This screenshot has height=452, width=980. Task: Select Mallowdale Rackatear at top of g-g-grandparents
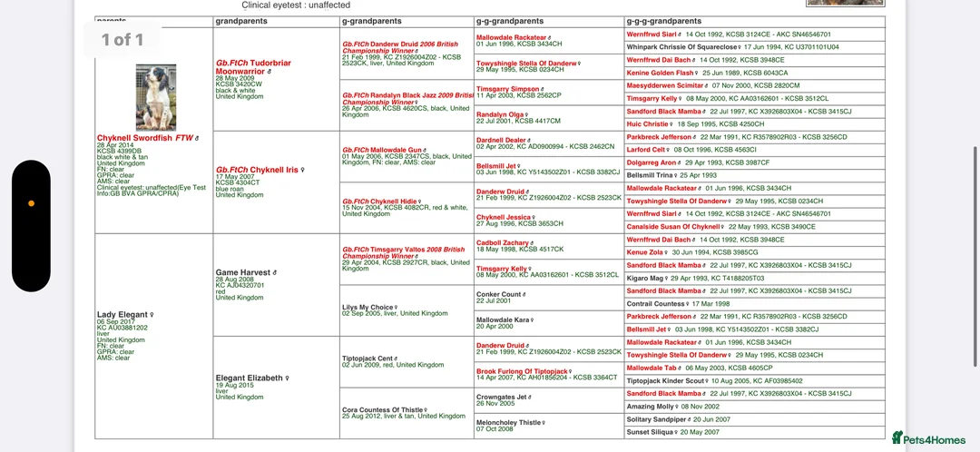[511, 37]
